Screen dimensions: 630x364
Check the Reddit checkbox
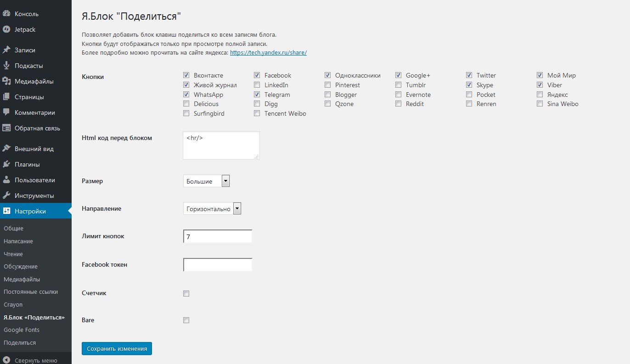click(x=398, y=104)
